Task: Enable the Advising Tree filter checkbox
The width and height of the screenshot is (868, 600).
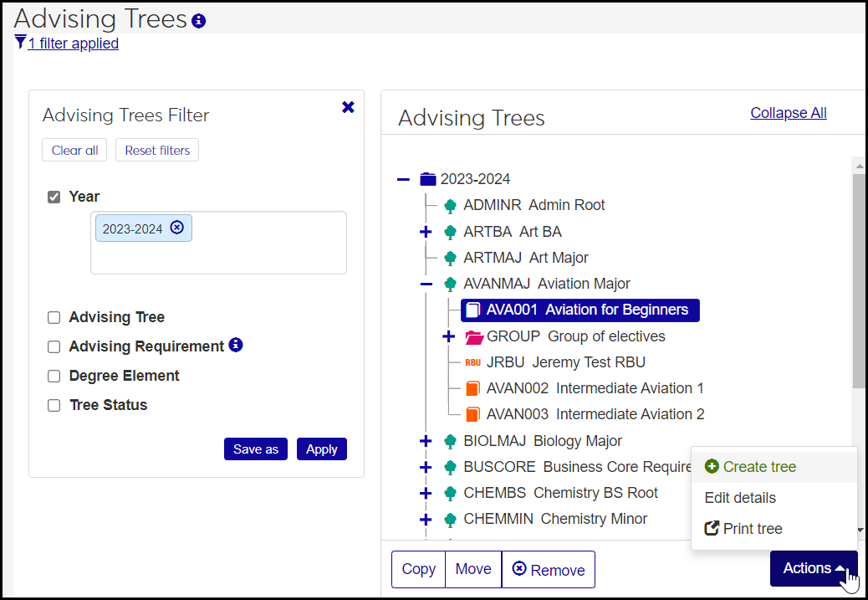Action: pos(54,318)
